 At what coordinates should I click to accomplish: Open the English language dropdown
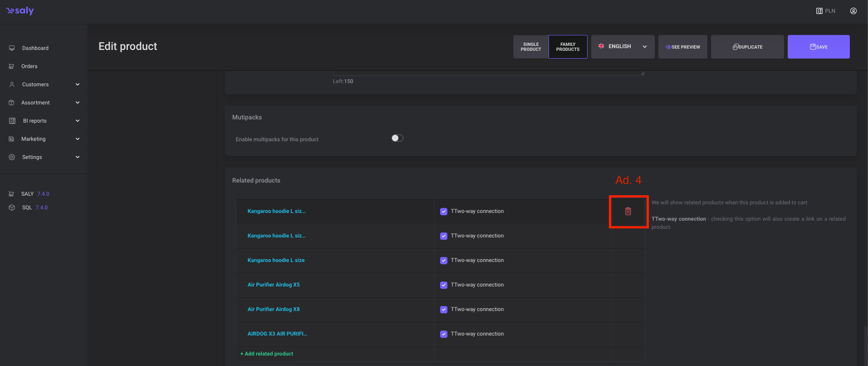[623, 46]
